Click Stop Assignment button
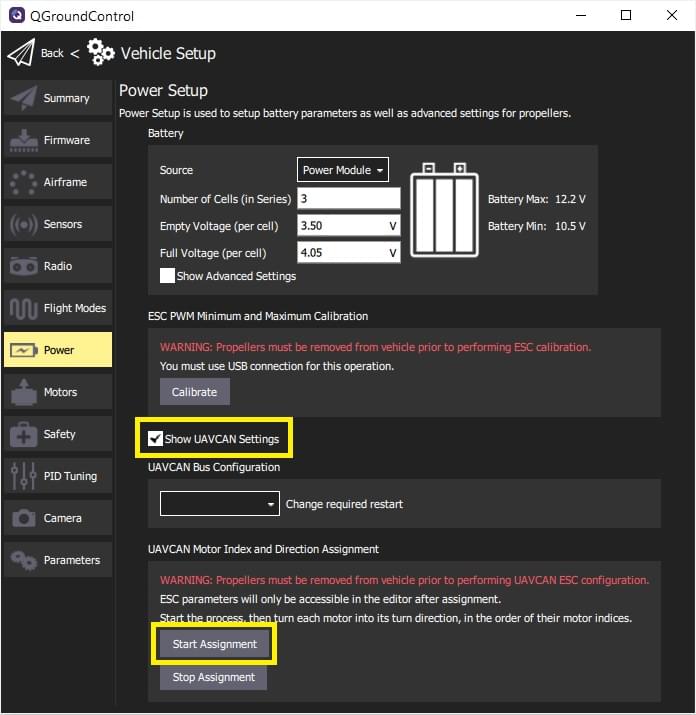 click(x=213, y=677)
